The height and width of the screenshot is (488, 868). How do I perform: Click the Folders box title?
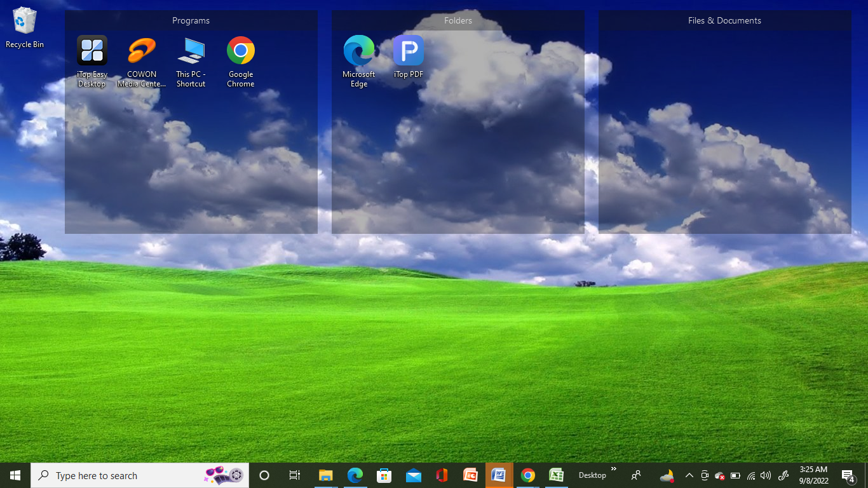(x=458, y=20)
